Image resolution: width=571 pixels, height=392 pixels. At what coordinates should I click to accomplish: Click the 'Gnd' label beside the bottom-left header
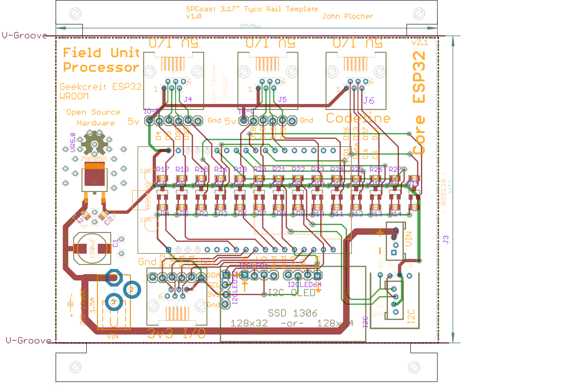(x=147, y=262)
